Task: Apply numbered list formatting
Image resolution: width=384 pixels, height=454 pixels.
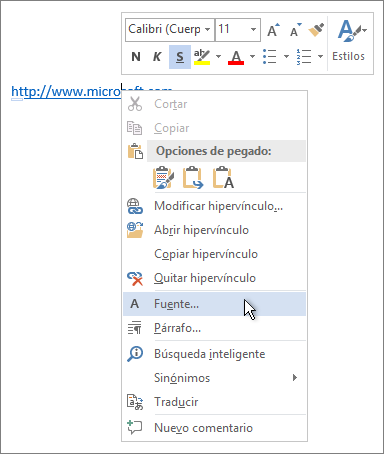Action: tap(304, 57)
